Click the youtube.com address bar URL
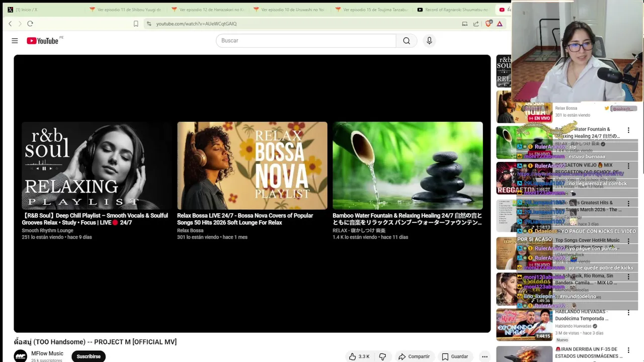The image size is (644, 362). (196, 24)
